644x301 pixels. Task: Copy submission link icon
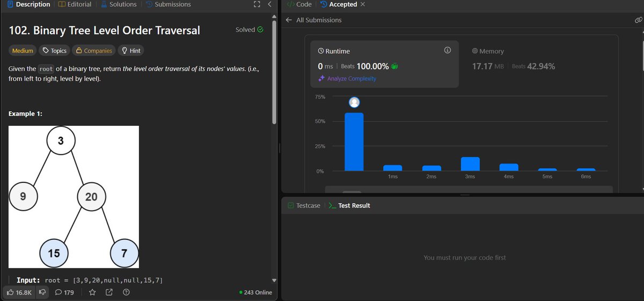point(639,20)
